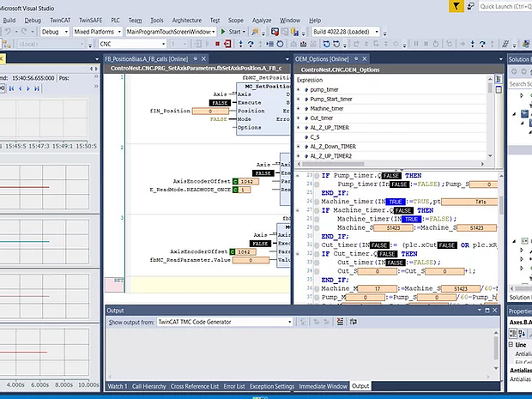Click lower view-mode icon beside Expression list
532x399 pixels.
coord(499,89)
